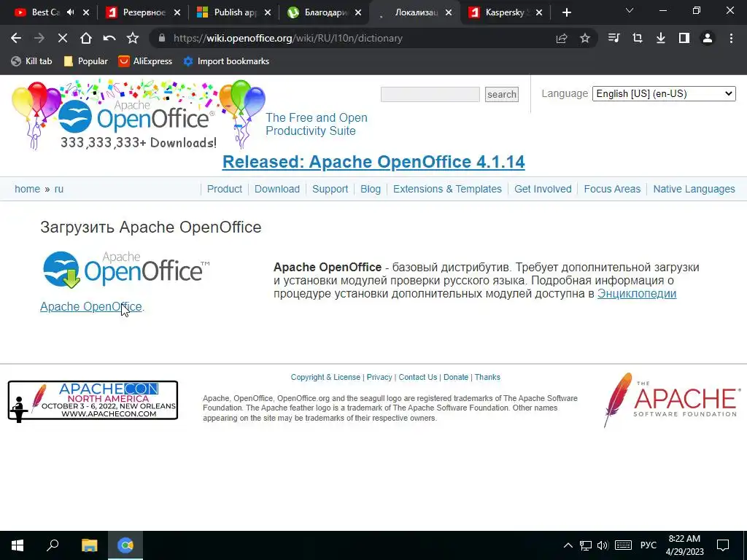
Task: Open the Kill tab bookmark
Action: click(x=31, y=61)
